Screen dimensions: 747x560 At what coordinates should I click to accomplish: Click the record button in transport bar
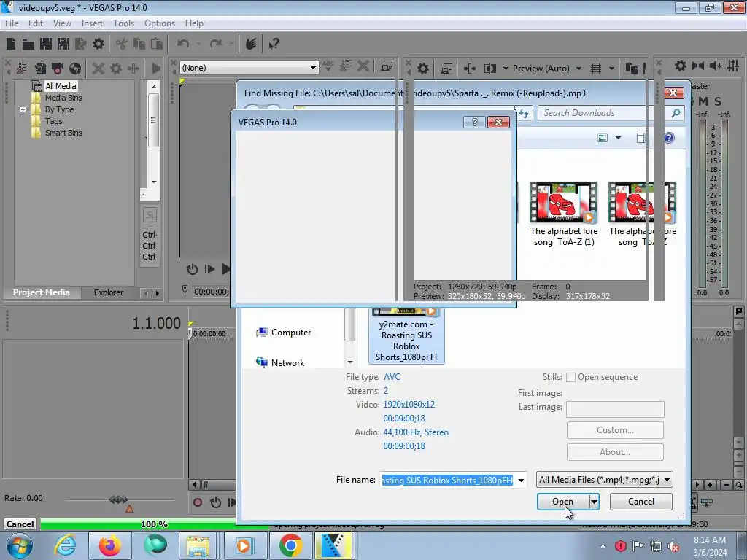(x=198, y=502)
